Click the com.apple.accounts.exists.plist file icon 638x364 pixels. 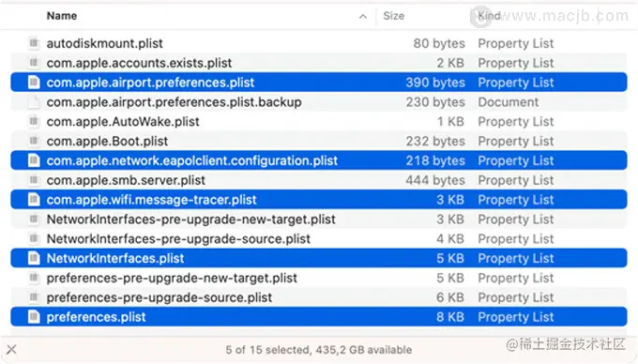[x=34, y=63]
